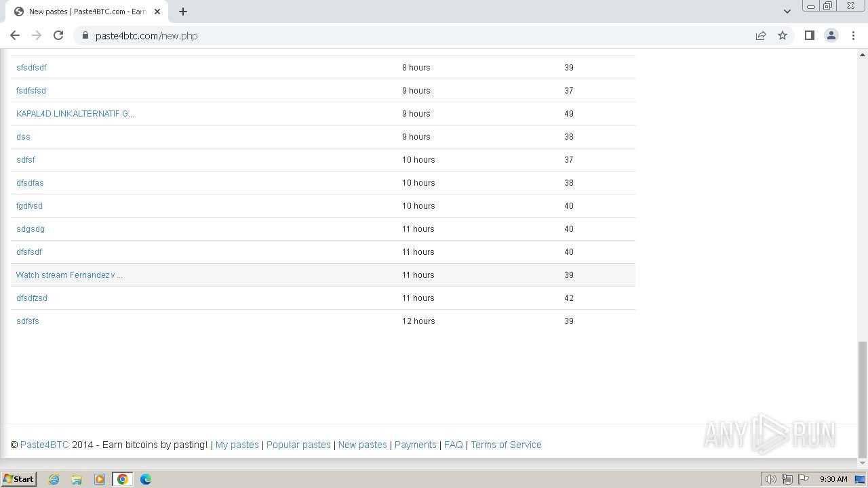Viewport: 868px width, 488px height.
Task: Open My pastes footer link
Action: tap(237, 445)
